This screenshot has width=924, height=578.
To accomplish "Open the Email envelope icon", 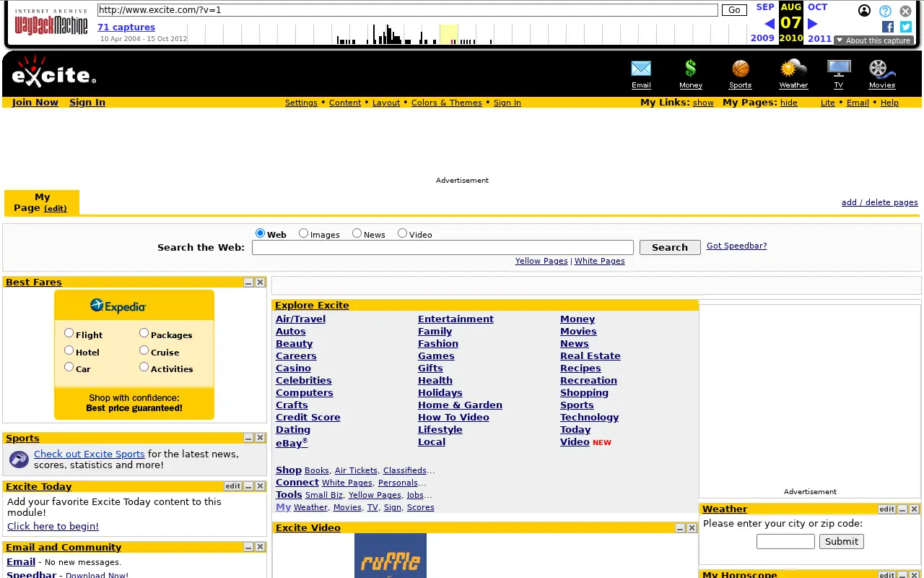I will [x=641, y=69].
